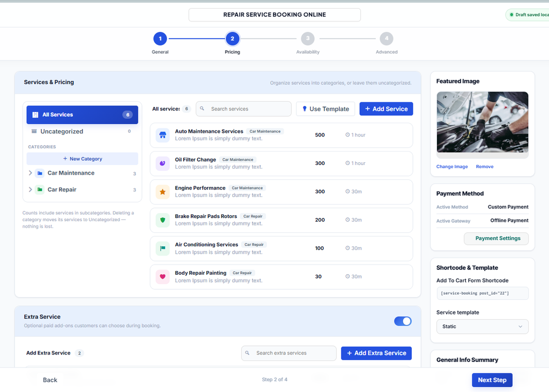Click the Body Repair Painting heart icon

(x=162, y=277)
